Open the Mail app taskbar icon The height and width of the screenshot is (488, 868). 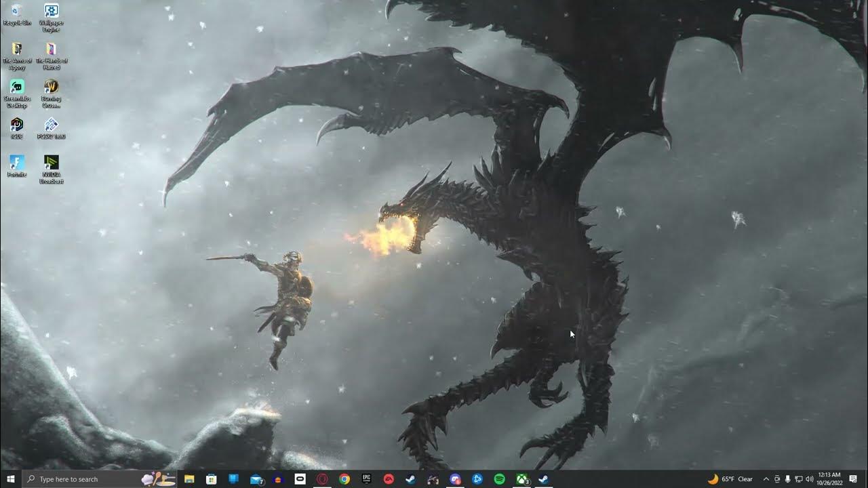[256, 479]
